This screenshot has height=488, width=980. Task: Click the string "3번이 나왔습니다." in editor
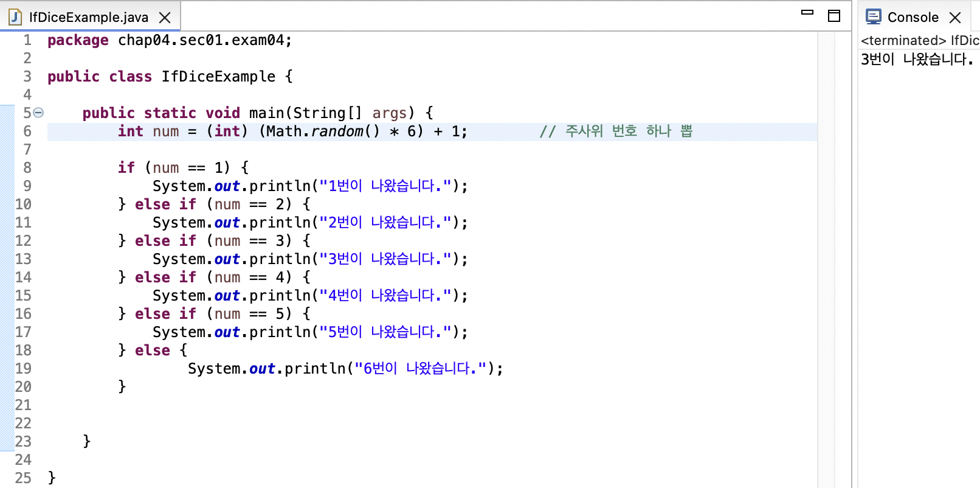386,259
